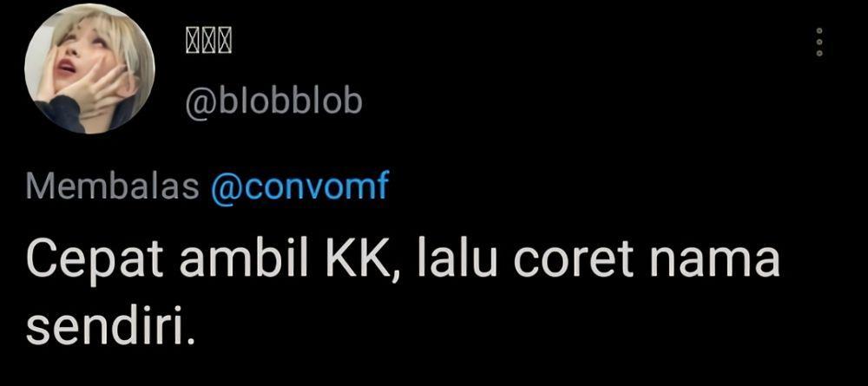The image size is (868, 386).
Task: Click the "Membalas" reply label
Action: (x=112, y=188)
